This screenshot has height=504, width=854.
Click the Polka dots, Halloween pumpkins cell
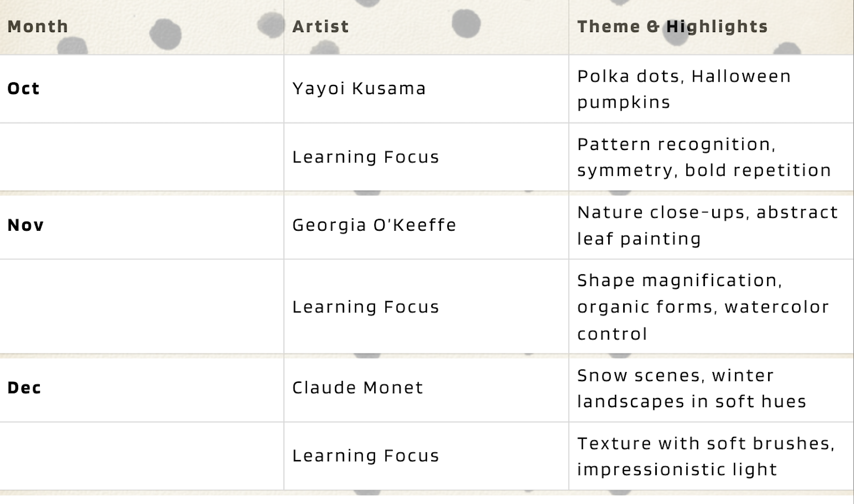click(x=684, y=89)
